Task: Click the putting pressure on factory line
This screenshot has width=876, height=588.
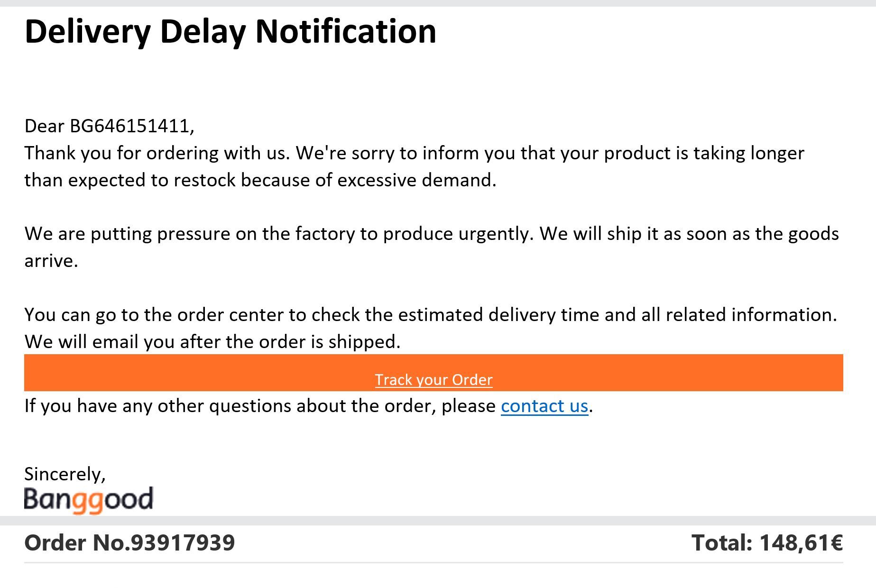Action: 432,234
